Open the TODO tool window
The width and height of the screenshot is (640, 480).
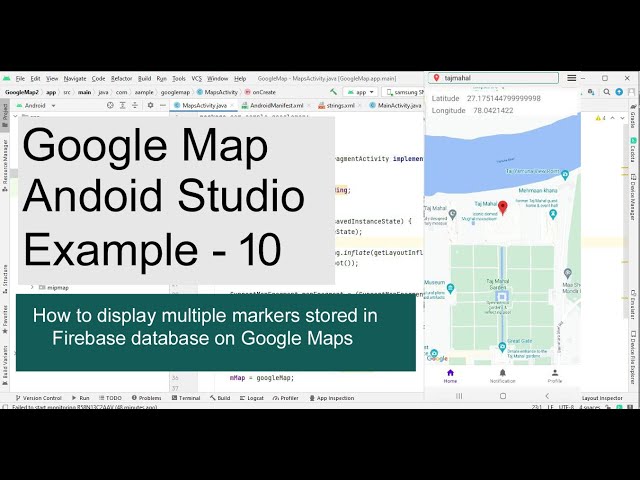pyautogui.click(x=111, y=398)
